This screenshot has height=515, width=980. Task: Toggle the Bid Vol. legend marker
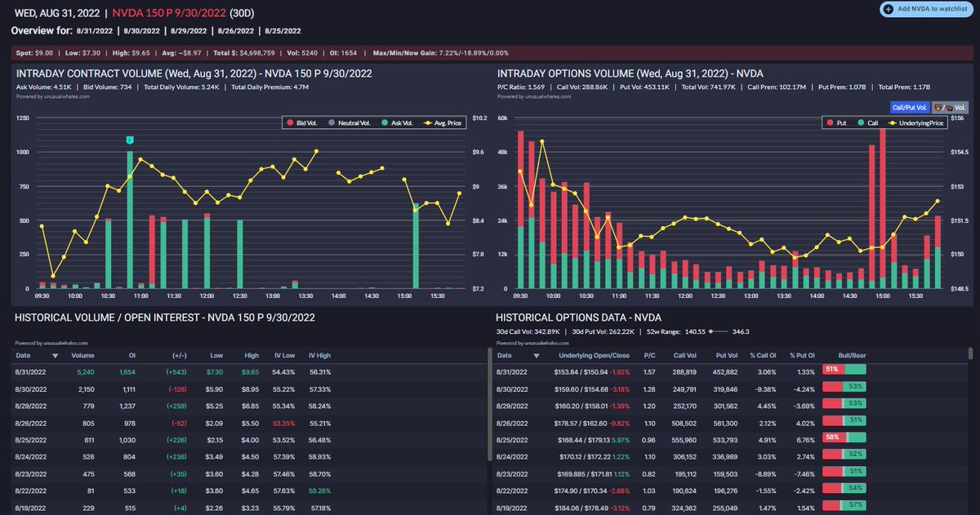tap(289, 122)
